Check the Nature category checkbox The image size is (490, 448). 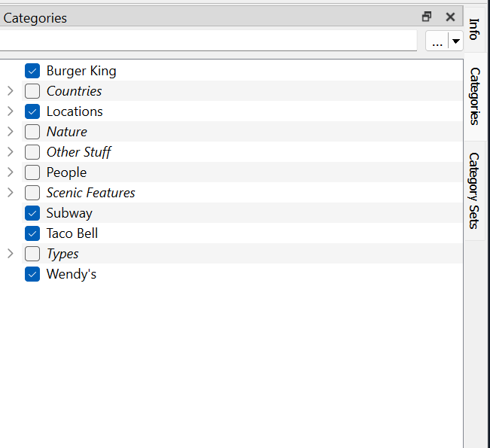[x=32, y=132]
